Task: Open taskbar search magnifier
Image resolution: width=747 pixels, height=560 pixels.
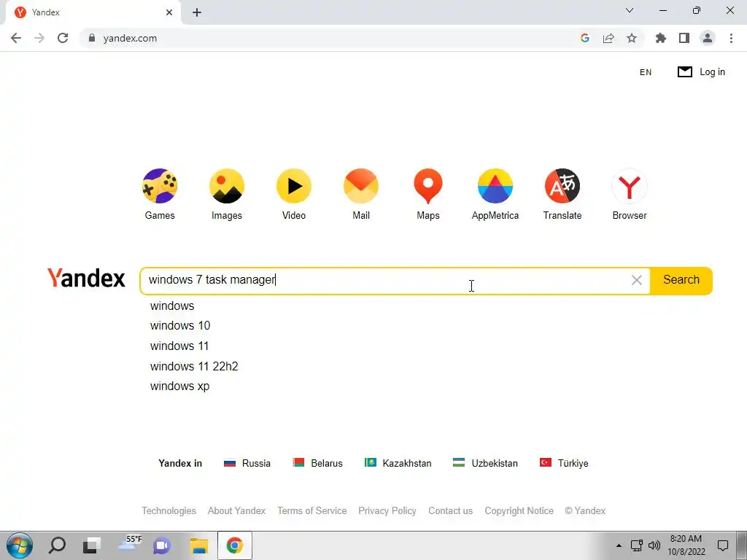Action: click(x=57, y=545)
